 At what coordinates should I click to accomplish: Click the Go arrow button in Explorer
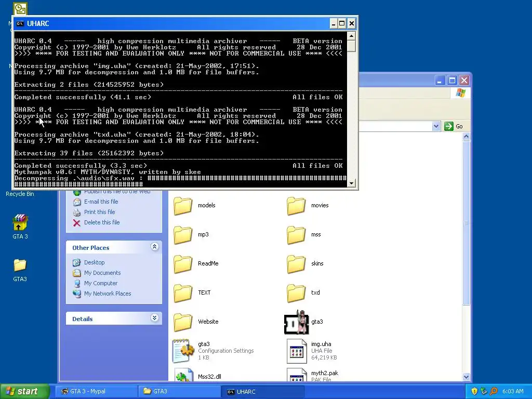click(448, 126)
